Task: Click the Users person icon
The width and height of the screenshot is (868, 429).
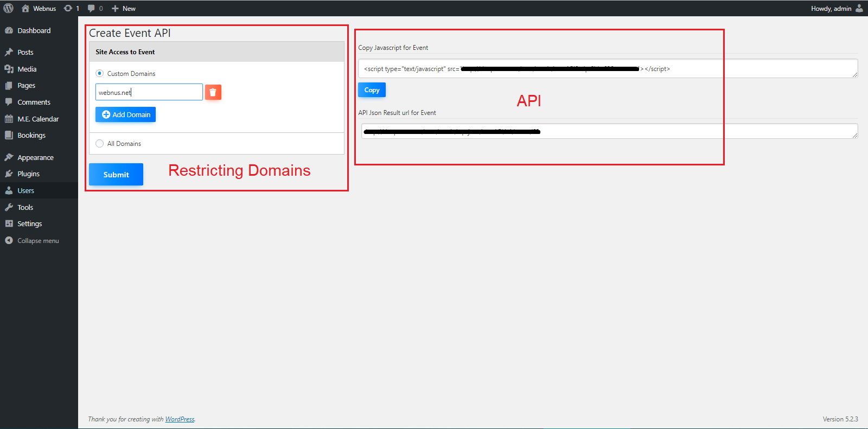Action: [x=9, y=190]
